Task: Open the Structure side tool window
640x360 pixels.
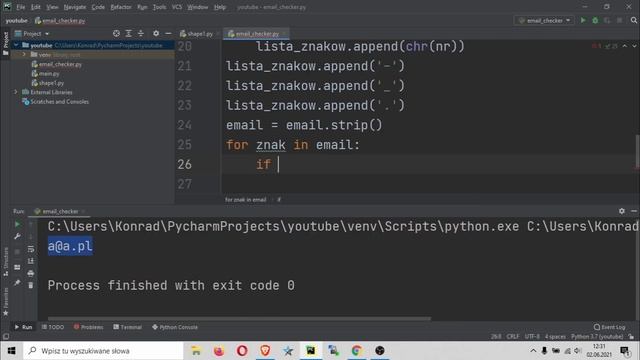Action: coord(6,262)
